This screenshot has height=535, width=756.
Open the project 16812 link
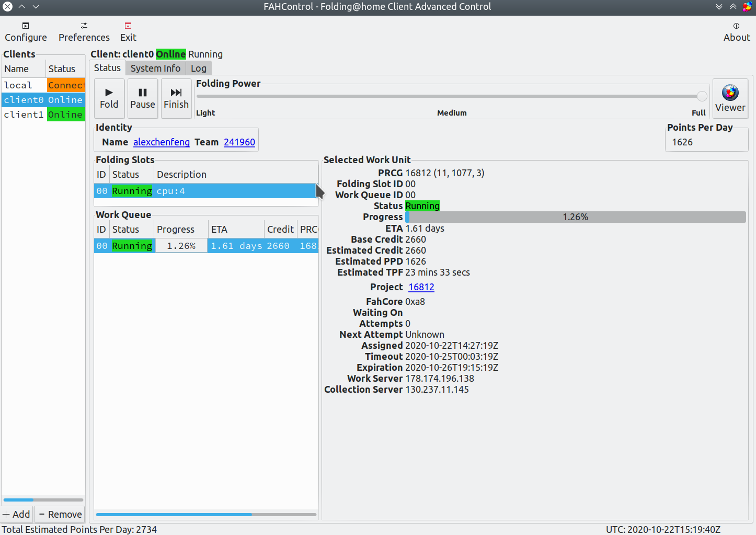point(421,287)
